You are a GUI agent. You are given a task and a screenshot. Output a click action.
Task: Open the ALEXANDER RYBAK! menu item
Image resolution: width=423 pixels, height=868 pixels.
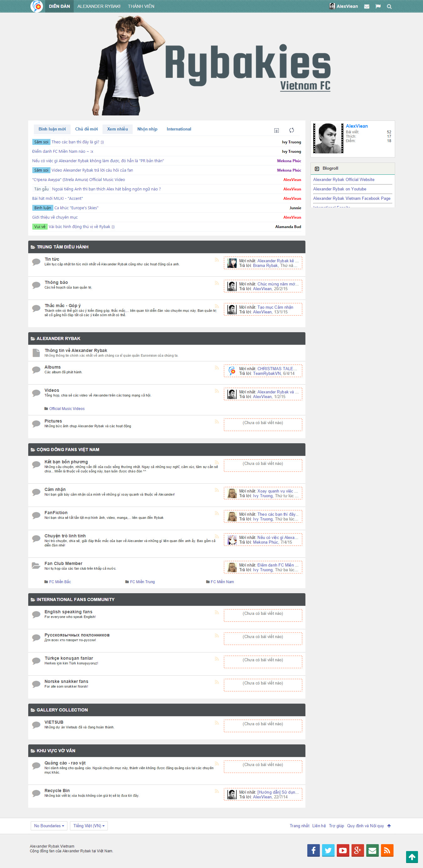coord(99,6)
